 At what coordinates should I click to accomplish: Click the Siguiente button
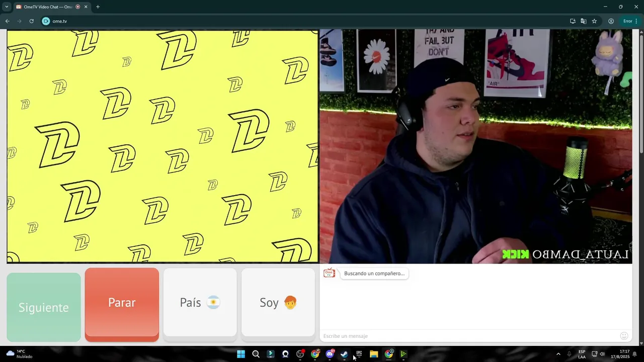pyautogui.click(x=44, y=307)
